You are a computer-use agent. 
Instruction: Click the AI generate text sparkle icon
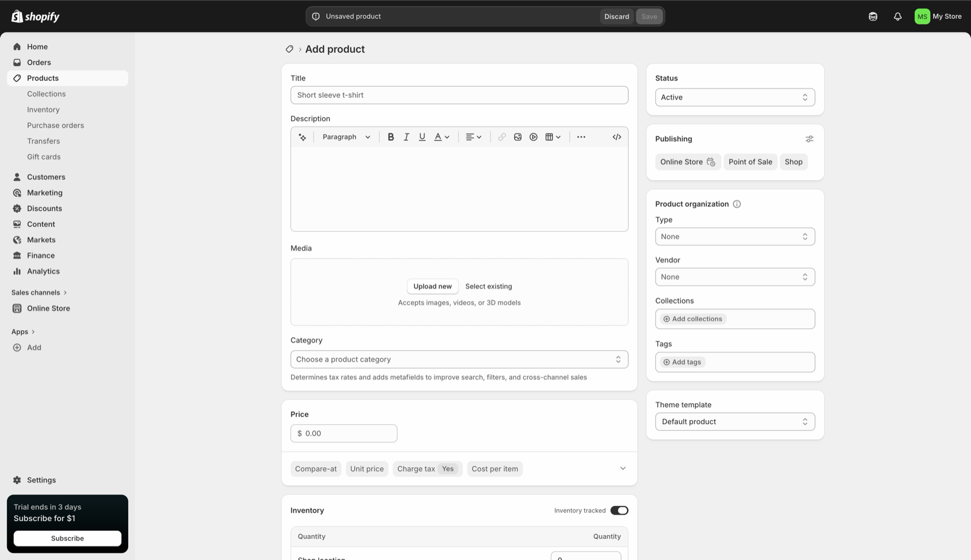tap(302, 137)
